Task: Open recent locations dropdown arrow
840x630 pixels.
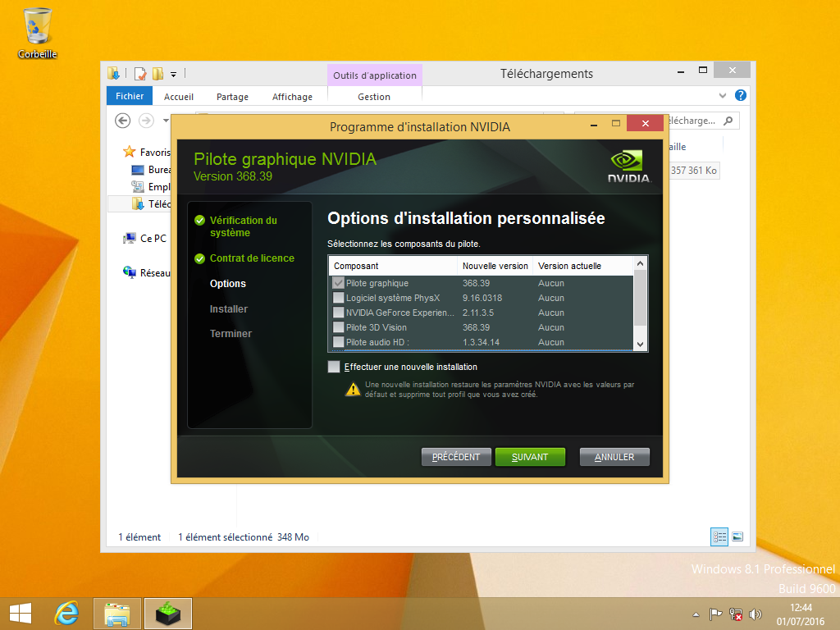Action: (x=166, y=121)
